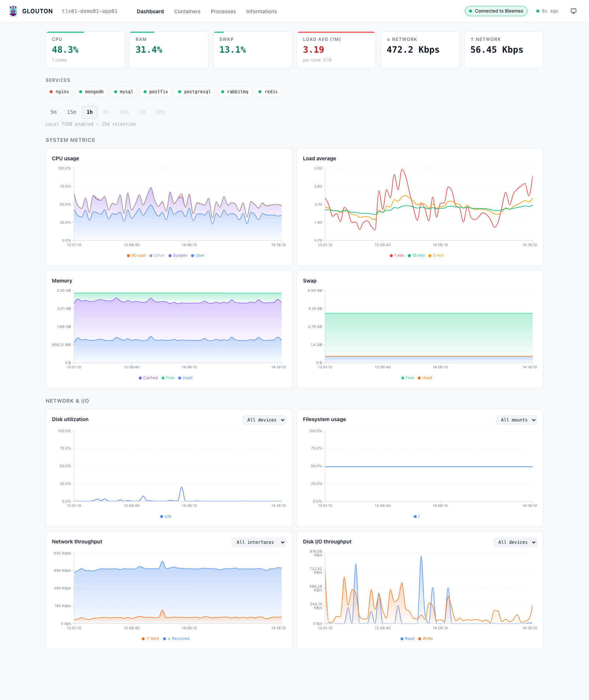Click the Glouton mascot logo icon

[x=13, y=11]
